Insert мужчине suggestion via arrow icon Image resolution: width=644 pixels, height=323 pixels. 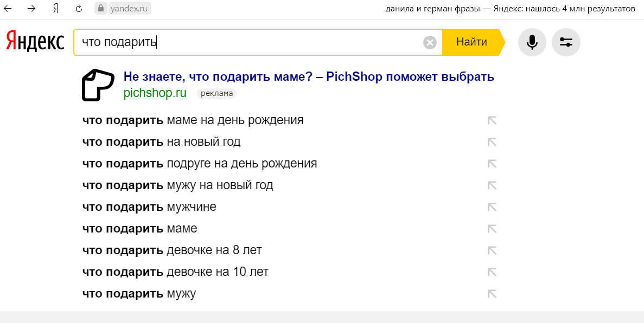coord(492,207)
